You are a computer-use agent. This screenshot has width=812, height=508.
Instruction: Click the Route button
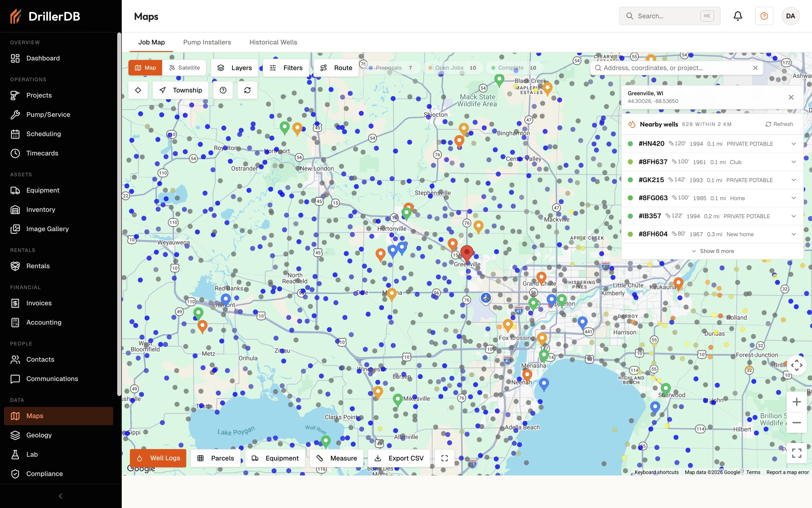tap(336, 68)
